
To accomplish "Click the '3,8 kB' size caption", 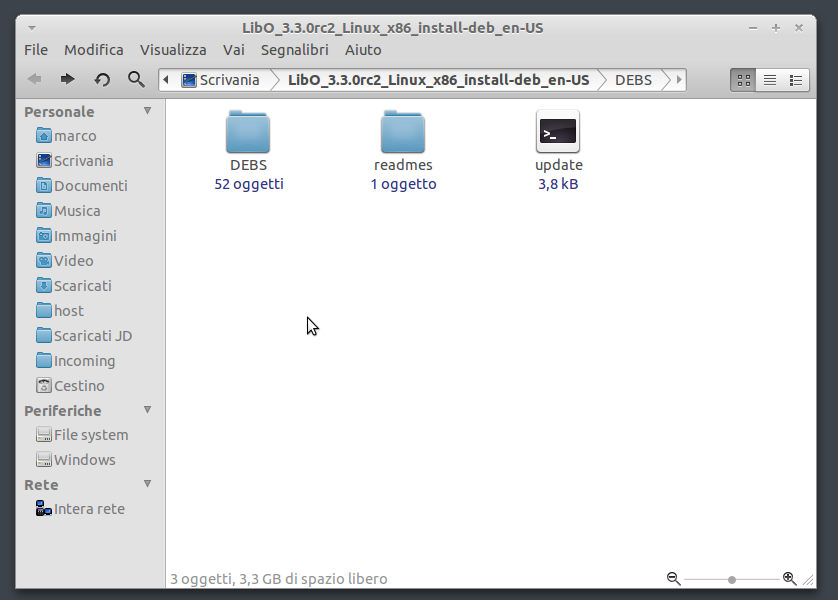I will coord(558,184).
